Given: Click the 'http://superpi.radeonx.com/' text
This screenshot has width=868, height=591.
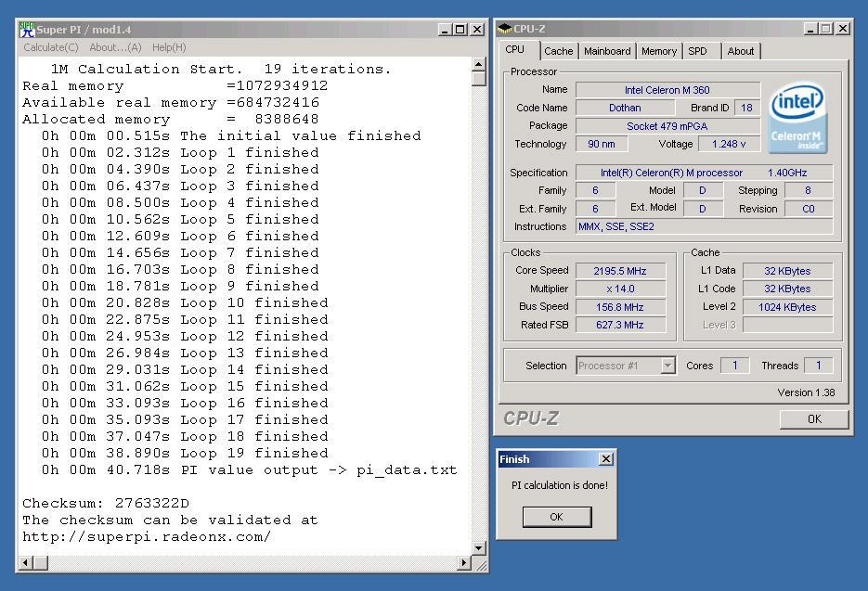Looking at the screenshot, I should pos(147,537).
